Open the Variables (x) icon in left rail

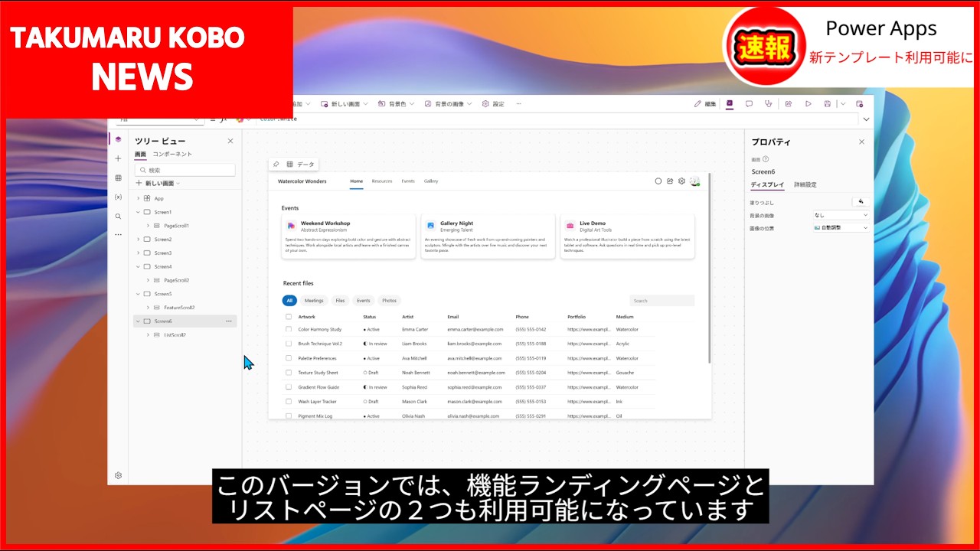click(118, 197)
